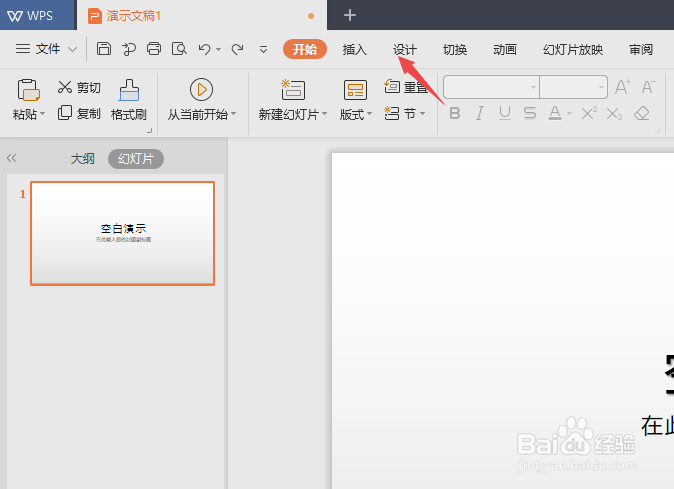Click the 剪切 scissors button
This screenshot has height=489, width=674.
pos(79,88)
